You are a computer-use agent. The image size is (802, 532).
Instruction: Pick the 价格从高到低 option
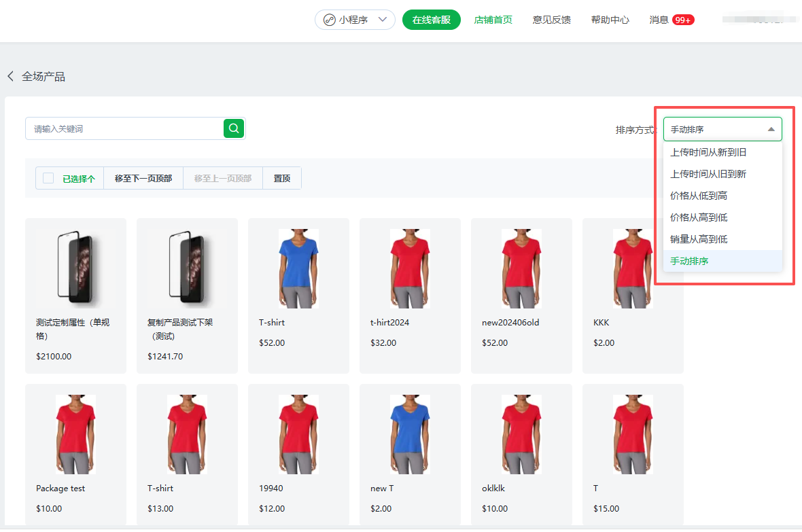[x=699, y=217]
